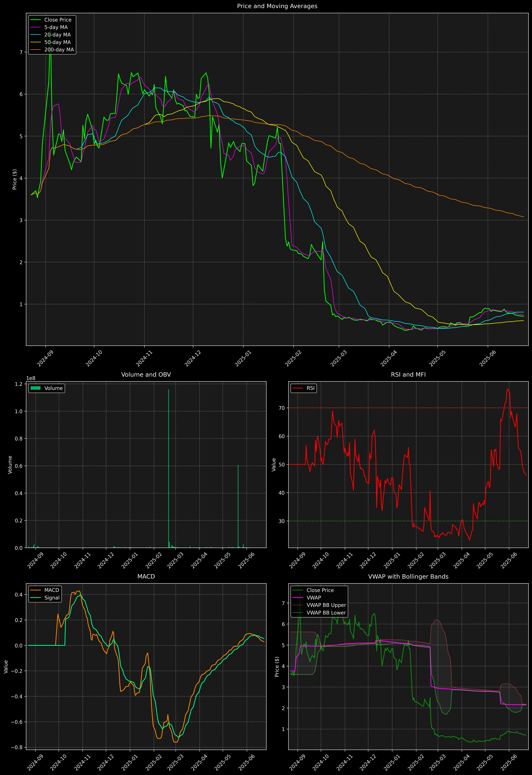Click 'Volume' y-axis label
This screenshot has height=775, width=532.
[x=10, y=464]
